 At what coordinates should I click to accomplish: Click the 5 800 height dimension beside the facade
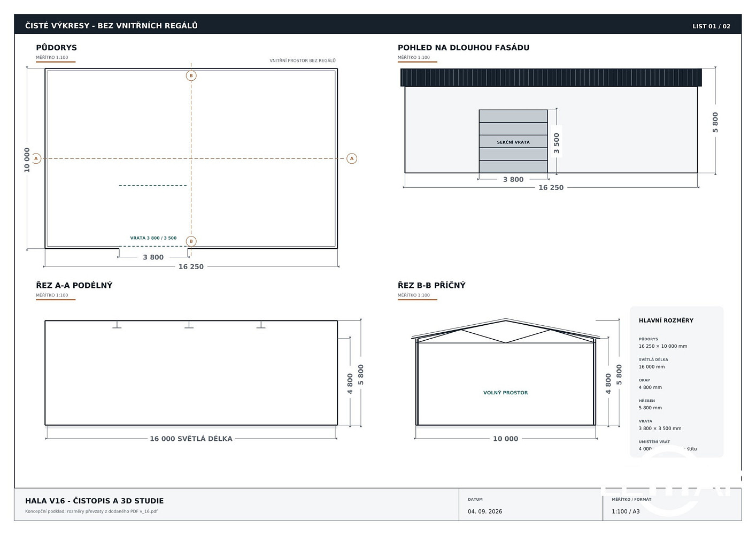point(715,123)
